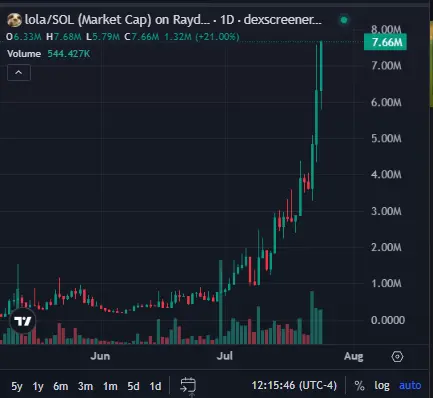Click the Volume indicator label

(x=24, y=54)
